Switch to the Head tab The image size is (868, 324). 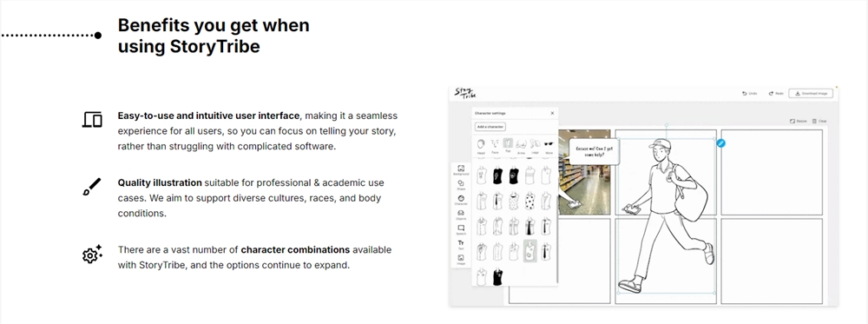click(481, 146)
